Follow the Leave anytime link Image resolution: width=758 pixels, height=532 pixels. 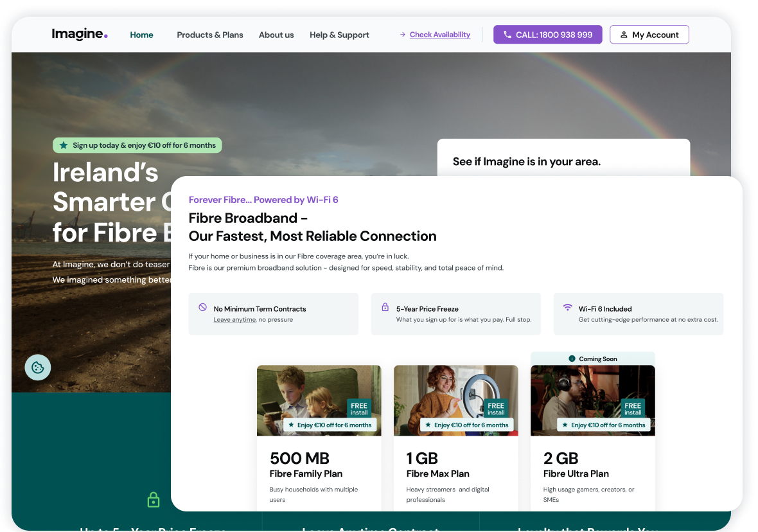[x=234, y=320]
